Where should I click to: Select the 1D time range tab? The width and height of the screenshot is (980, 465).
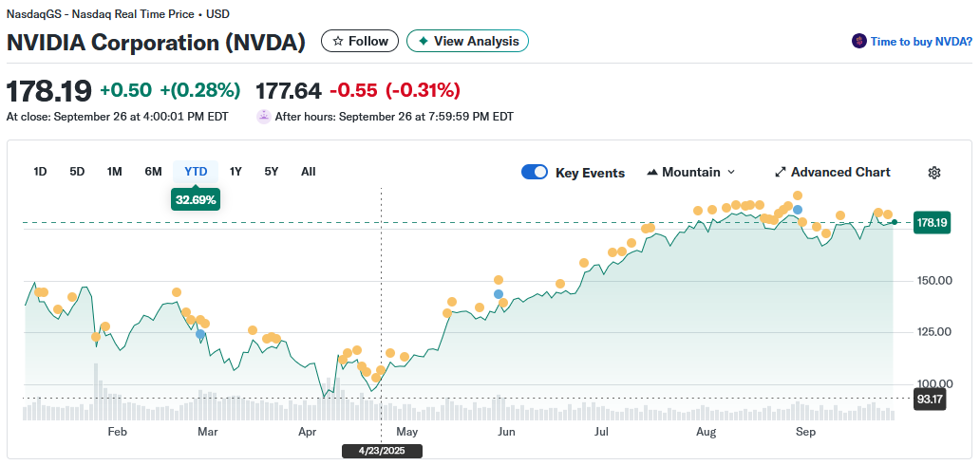(40, 172)
